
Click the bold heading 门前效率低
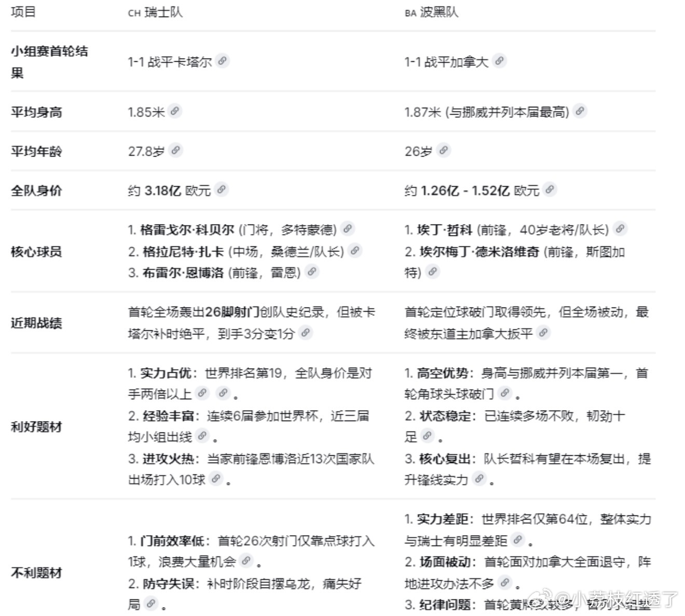click(x=172, y=541)
